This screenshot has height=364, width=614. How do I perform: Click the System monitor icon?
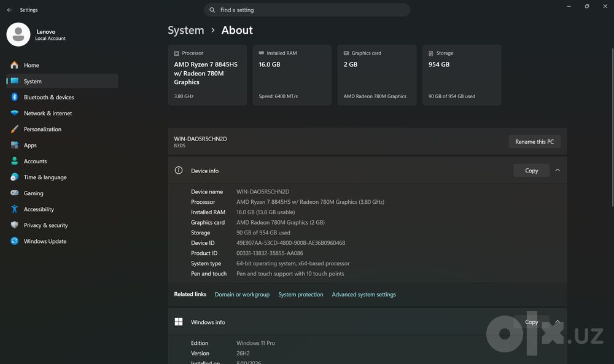click(15, 81)
